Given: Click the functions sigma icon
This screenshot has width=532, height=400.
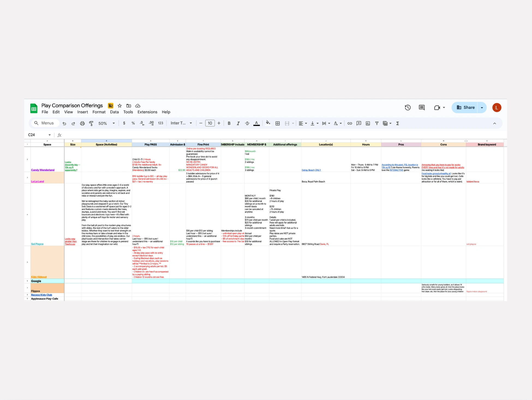Looking at the screenshot, I should (398, 123).
